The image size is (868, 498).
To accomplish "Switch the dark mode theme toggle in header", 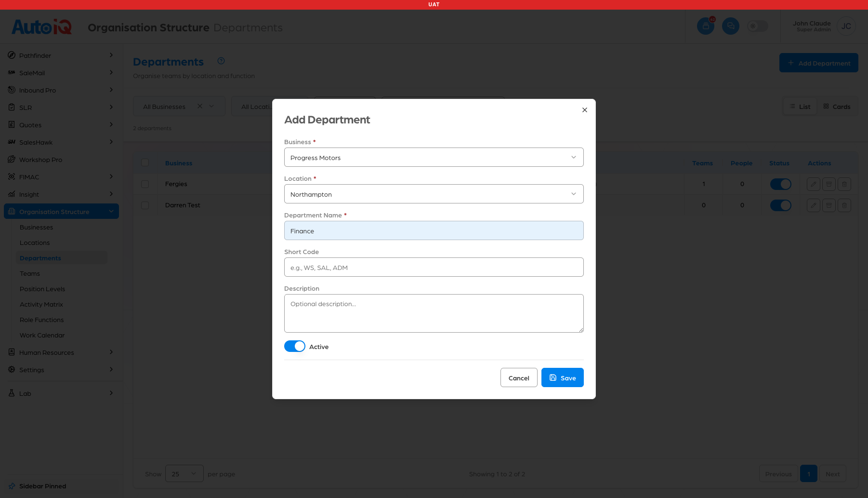I will (758, 26).
